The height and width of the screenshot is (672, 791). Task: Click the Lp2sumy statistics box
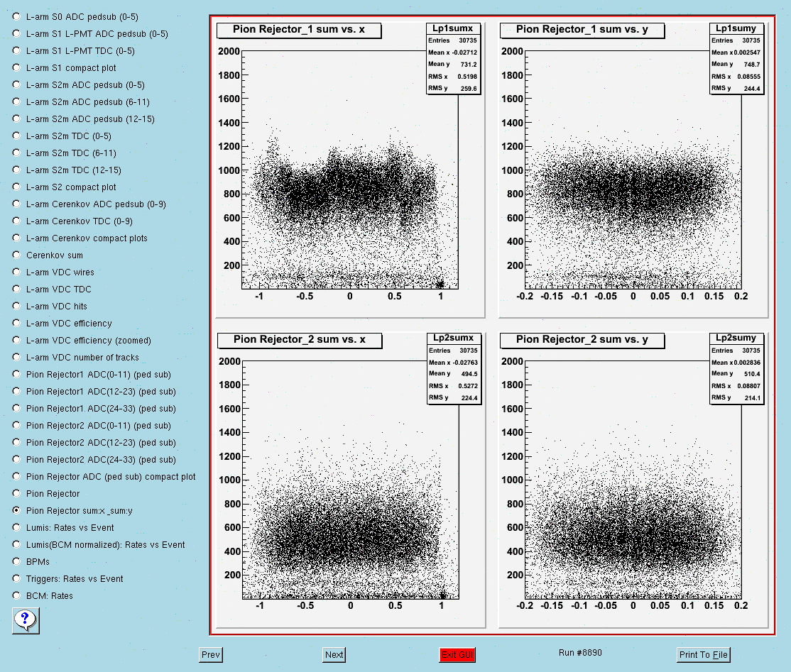(736, 368)
